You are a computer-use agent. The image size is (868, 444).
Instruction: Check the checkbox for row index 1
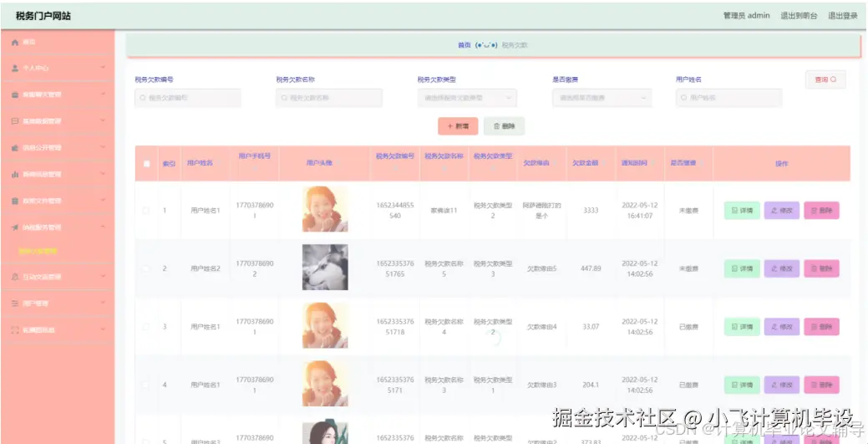click(146, 211)
